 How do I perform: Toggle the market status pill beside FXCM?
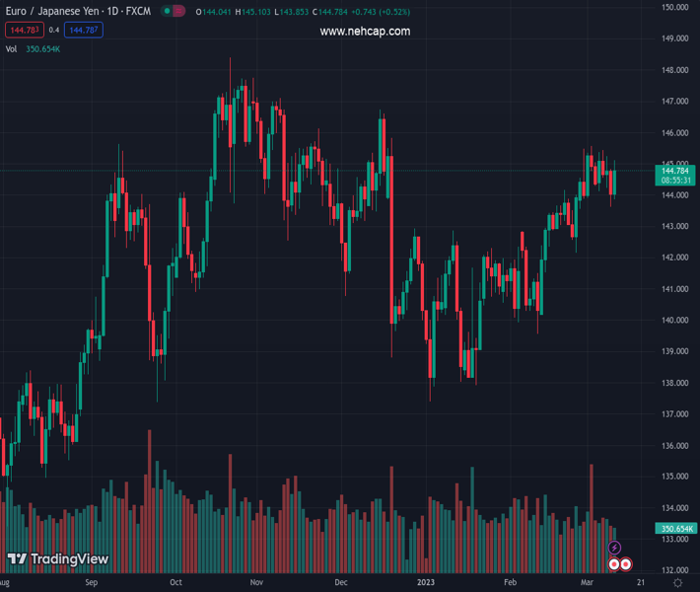pos(173,12)
